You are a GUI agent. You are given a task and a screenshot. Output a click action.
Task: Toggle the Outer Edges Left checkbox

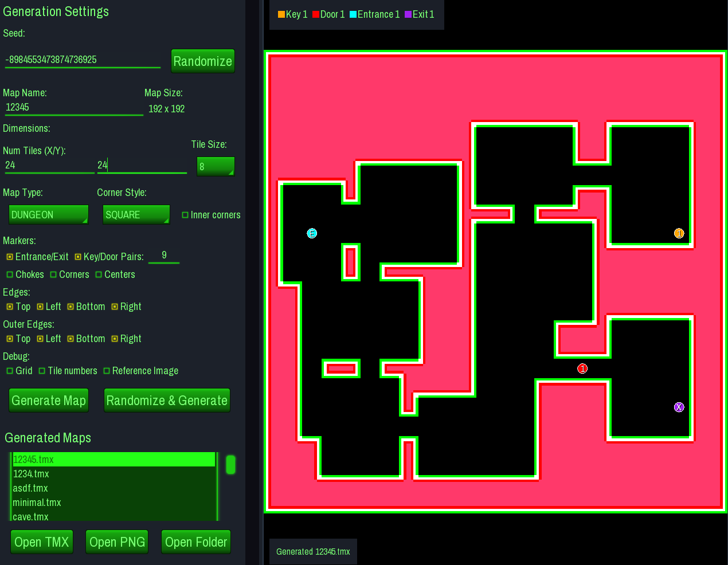coord(40,339)
